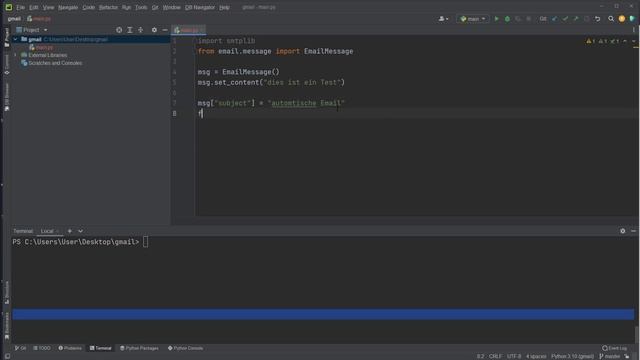Screen dimensions: 640x360
Task: Open Project panel gear options
Action: [x=154, y=30]
